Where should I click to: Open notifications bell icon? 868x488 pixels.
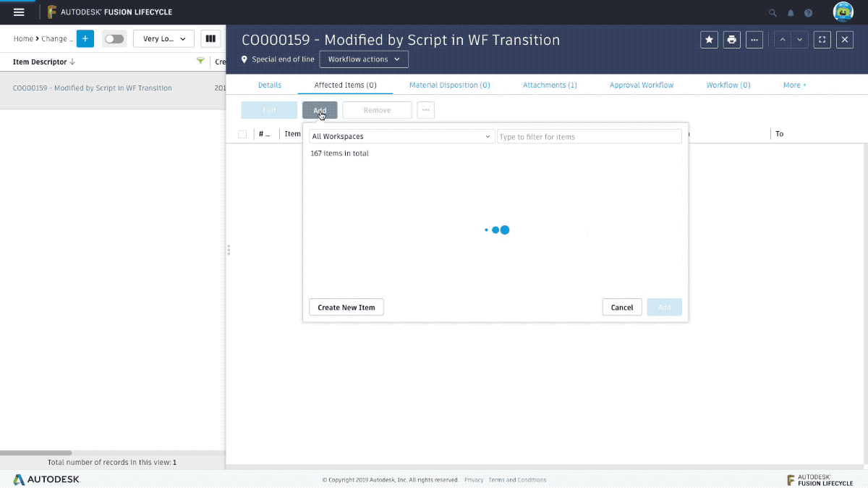pyautogui.click(x=791, y=12)
